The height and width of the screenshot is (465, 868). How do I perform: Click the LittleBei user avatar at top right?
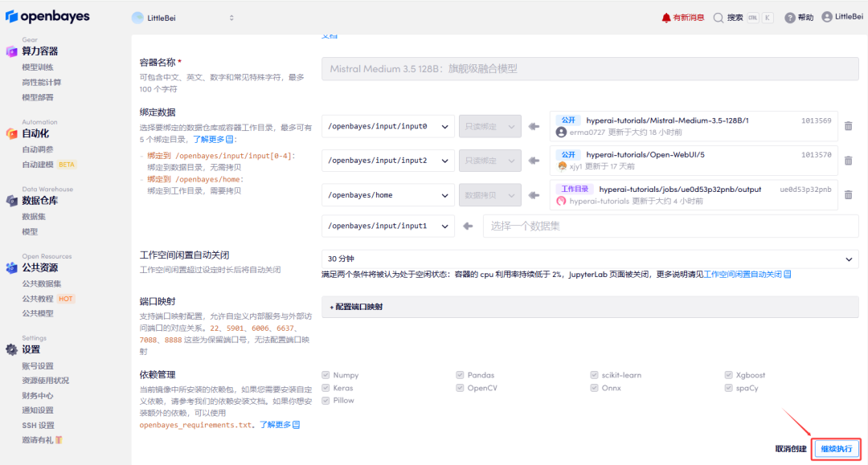coord(827,17)
